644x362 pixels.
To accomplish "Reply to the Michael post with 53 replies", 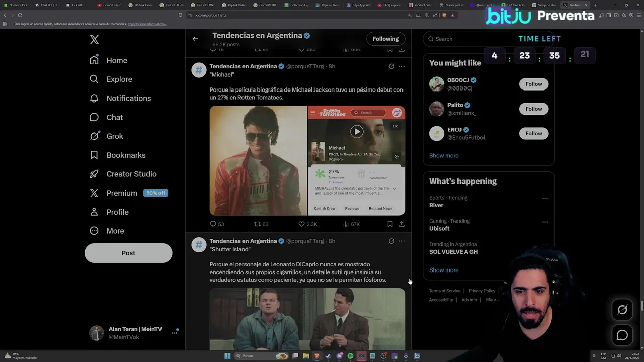I will tap(217, 224).
